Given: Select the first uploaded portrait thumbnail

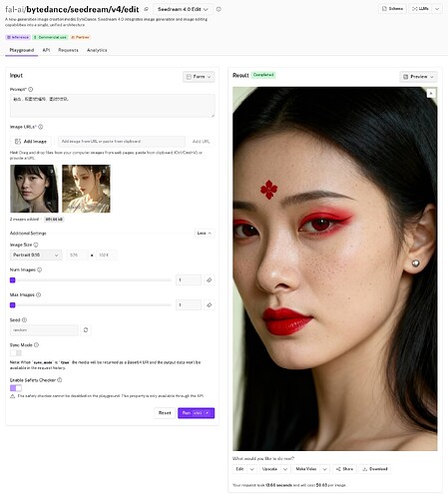Looking at the screenshot, I should coord(34,189).
